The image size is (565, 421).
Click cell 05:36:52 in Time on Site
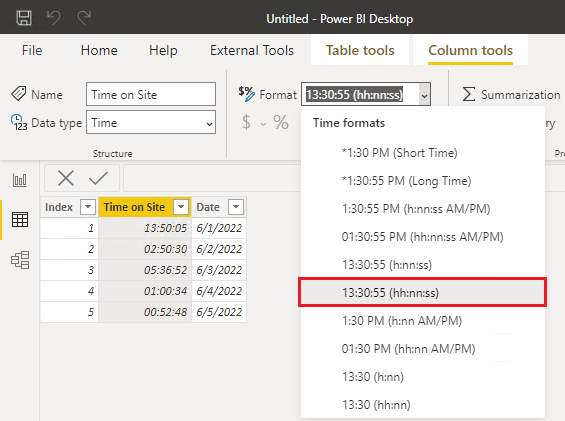[x=145, y=270]
